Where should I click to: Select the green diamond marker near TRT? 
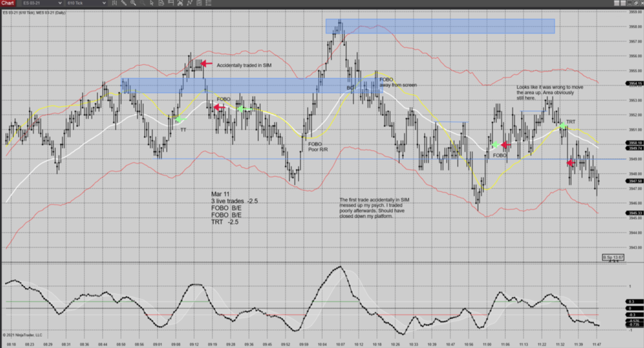pyautogui.click(x=562, y=125)
